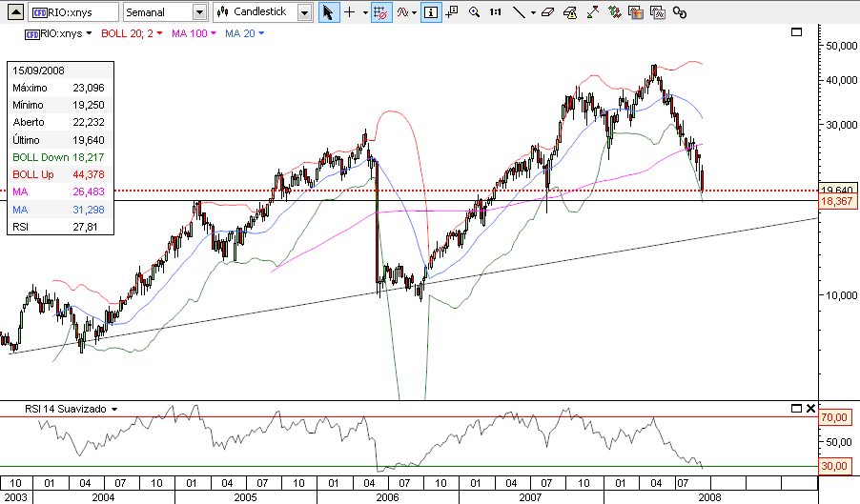Screen dimensions: 860x504
Task: Click the 2007 year on time axis
Action: coord(530,497)
